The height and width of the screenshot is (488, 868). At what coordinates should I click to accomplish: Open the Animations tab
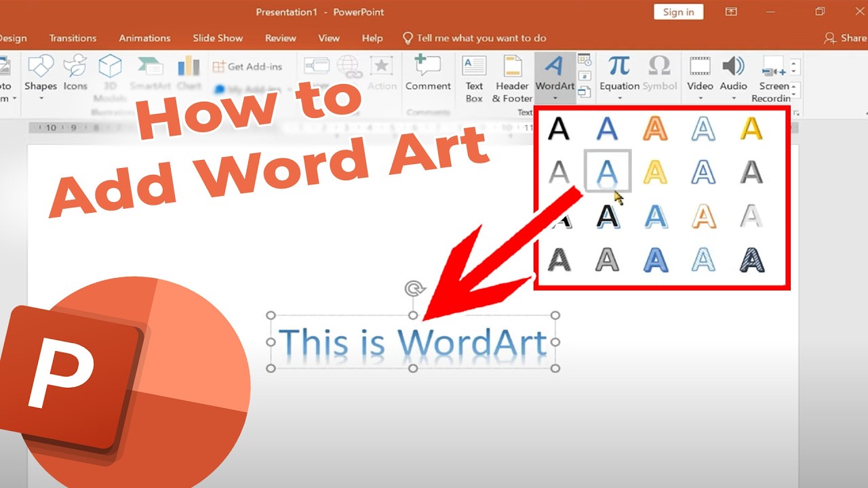point(144,38)
